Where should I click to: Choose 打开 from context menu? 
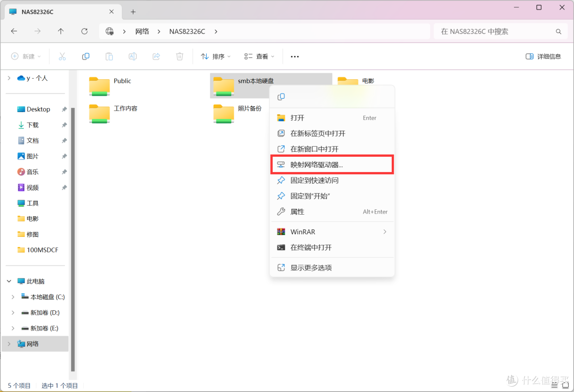[x=332, y=118]
